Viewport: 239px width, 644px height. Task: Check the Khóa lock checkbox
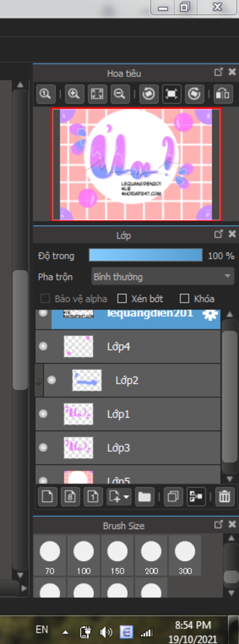click(x=184, y=299)
